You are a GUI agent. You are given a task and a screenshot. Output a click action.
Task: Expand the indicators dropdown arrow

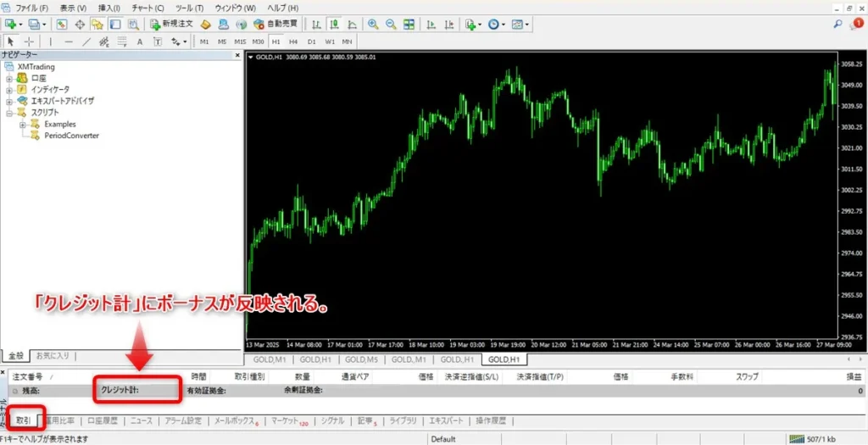coord(480,25)
